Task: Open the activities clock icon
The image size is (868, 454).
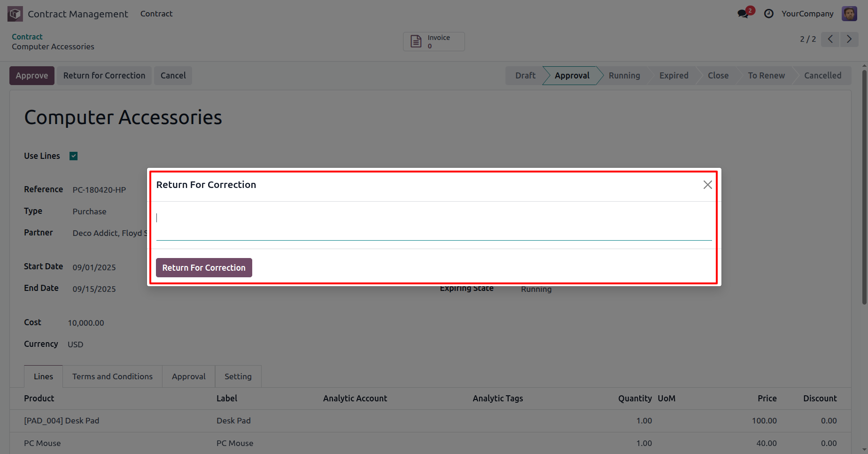Action: pos(768,14)
